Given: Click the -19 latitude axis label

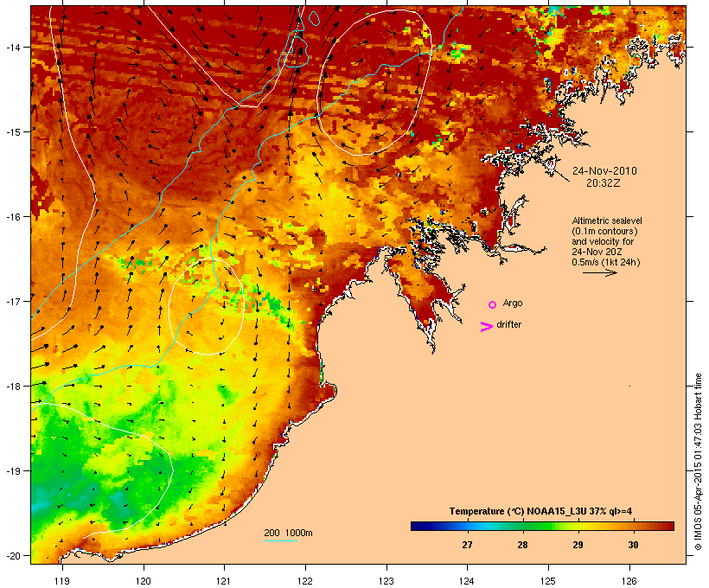Looking at the screenshot, I should click(x=12, y=471).
